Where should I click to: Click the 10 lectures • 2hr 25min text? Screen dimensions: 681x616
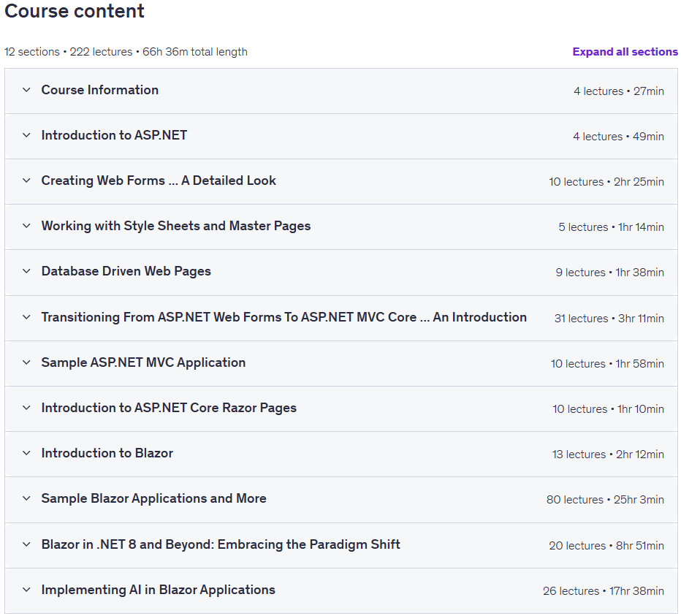(606, 182)
